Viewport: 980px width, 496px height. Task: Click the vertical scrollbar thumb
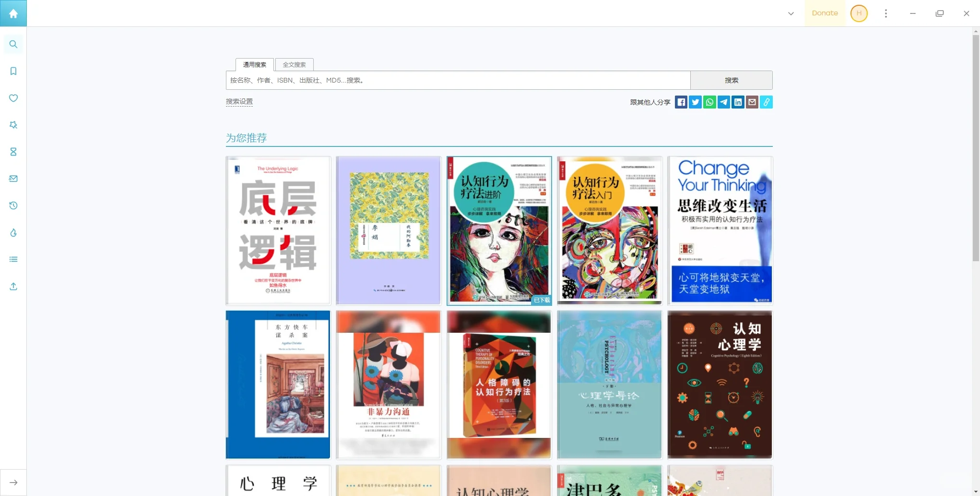coord(976,148)
